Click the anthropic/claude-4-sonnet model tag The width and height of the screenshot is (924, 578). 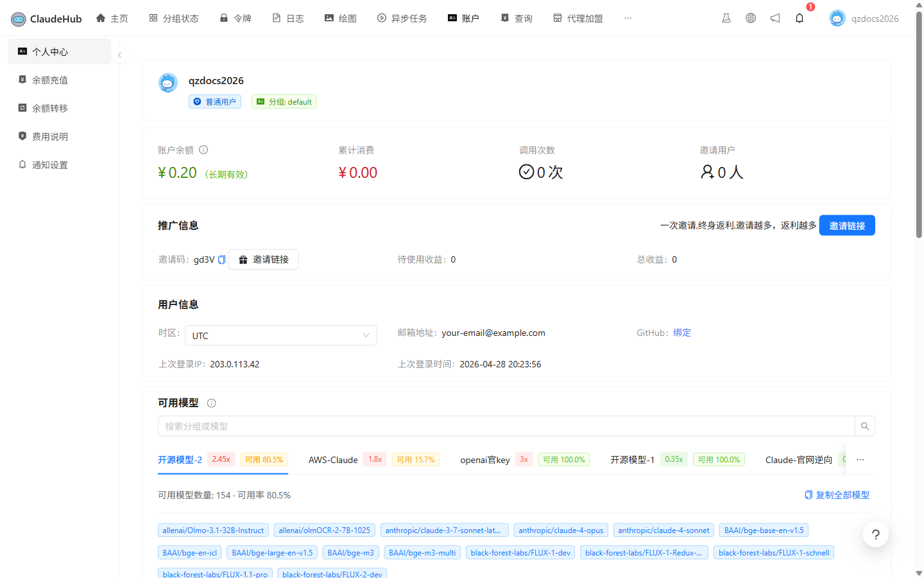(x=663, y=530)
